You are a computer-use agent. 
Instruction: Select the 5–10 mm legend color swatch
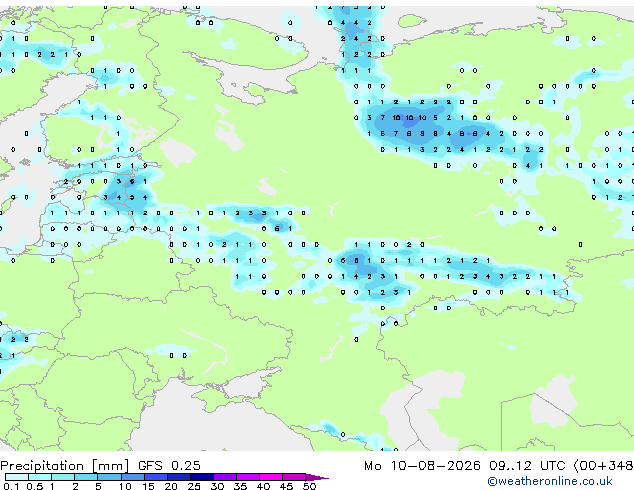[110, 477]
